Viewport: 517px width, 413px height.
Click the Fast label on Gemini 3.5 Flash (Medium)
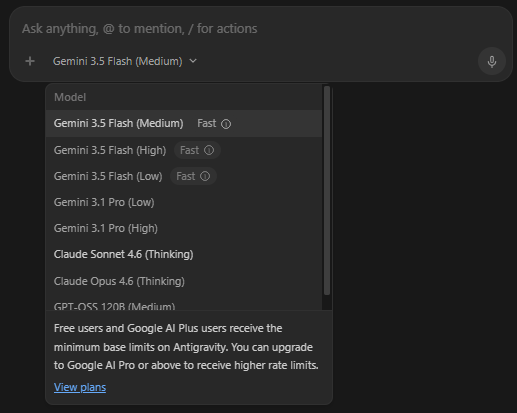pos(207,124)
